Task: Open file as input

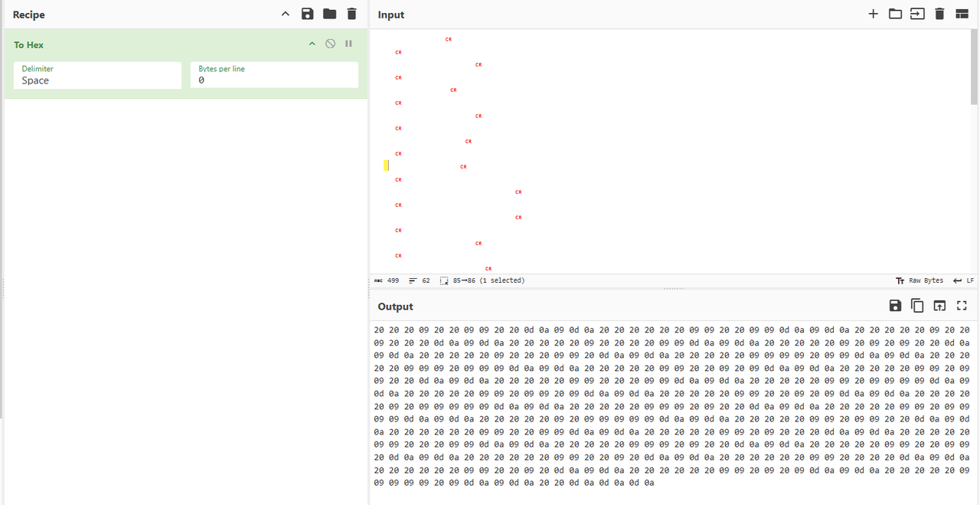Action: pyautogui.click(x=917, y=14)
